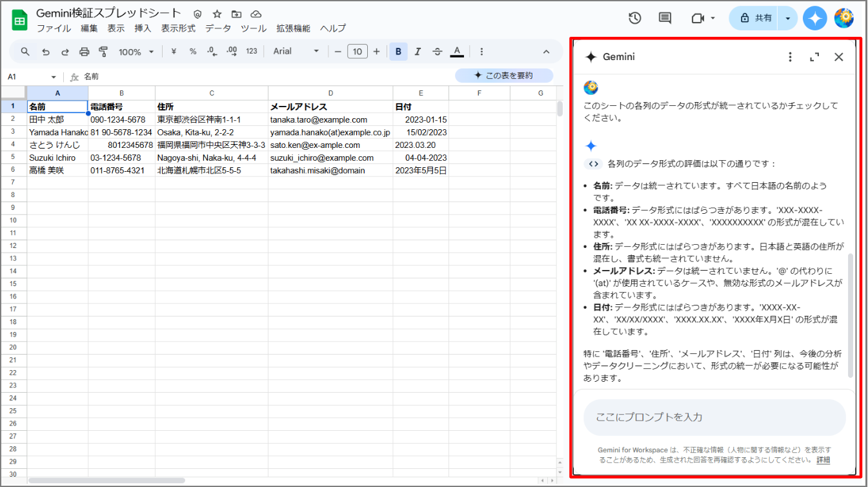
Task: Toggle bold formatting
Action: point(398,52)
